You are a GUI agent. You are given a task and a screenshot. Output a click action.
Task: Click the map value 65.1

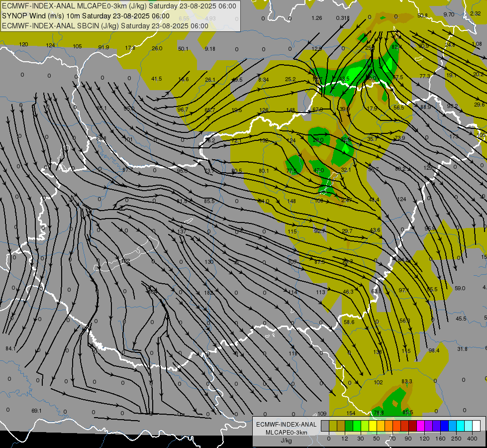coord(101,108)
